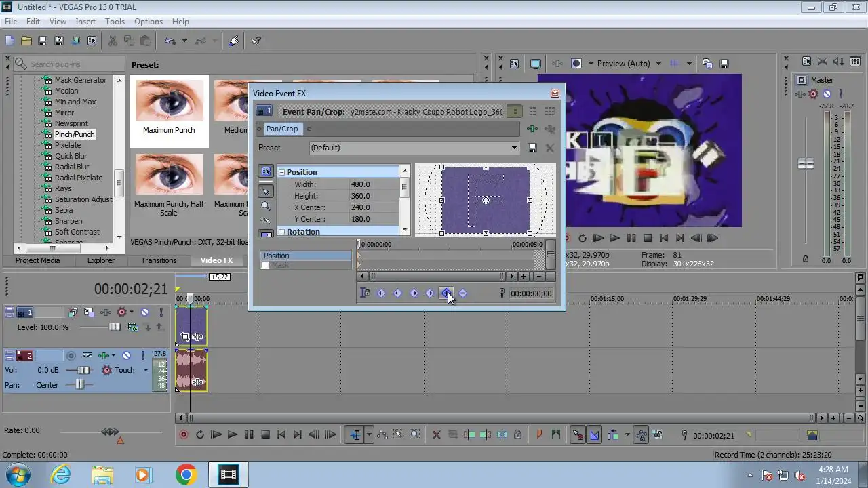Click the Next Keyframe button
The height and width of the screenshot is (488, 868).
[414, 293]
